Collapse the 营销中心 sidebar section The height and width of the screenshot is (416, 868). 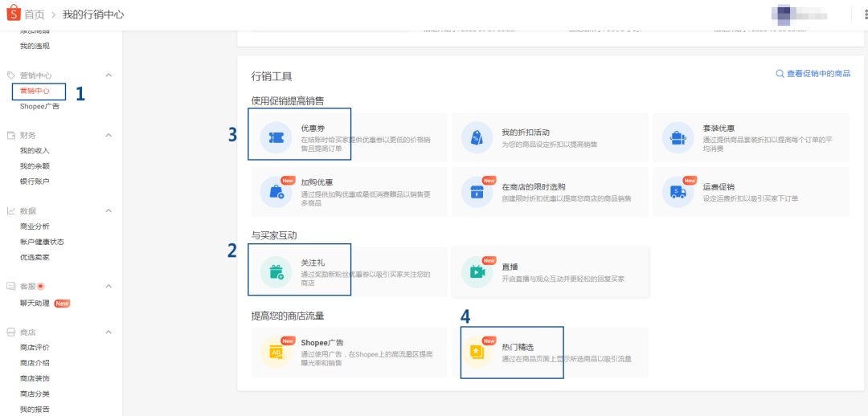click(x=108, y=75)
